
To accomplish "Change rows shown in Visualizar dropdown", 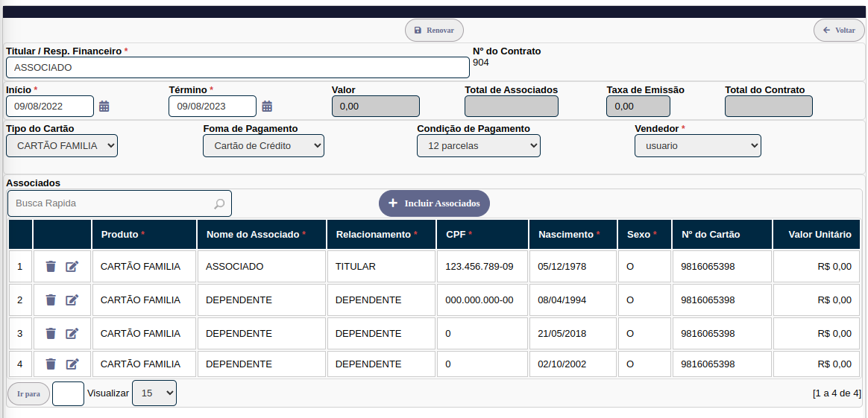I will point(154,393).
